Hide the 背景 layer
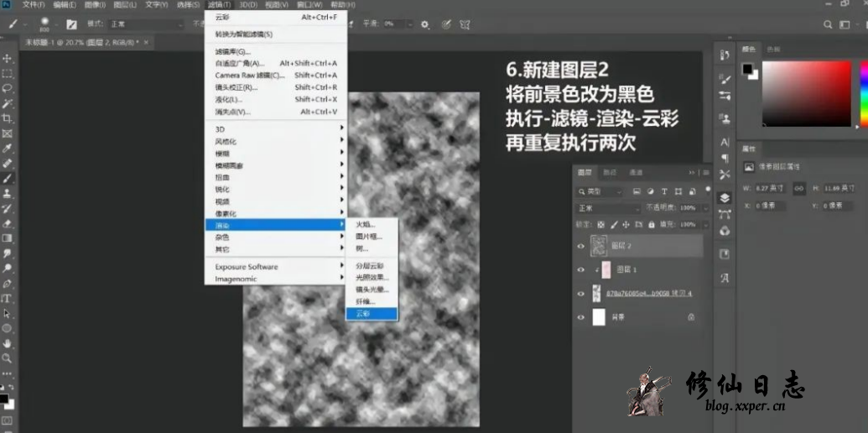The width and height of the screenshot is (868, 433). pos(581,317)
